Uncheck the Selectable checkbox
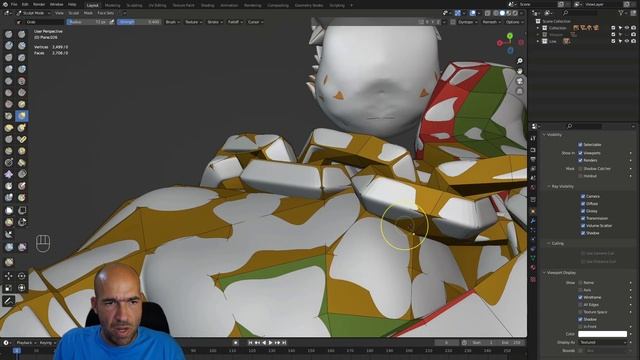640x360 pixels. 580,144
